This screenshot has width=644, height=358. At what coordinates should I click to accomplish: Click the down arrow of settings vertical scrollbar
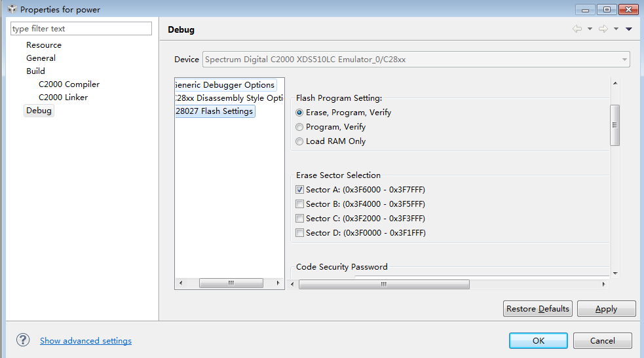(x=615, y=273)
